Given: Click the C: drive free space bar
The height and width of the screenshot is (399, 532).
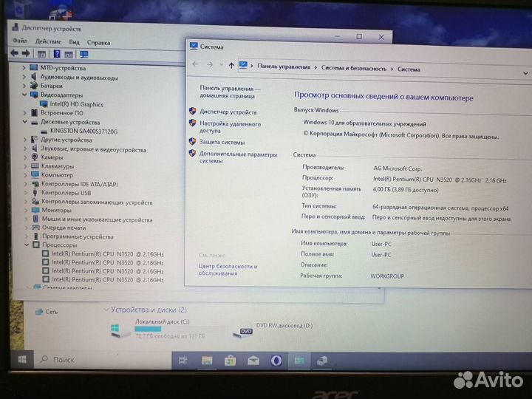Looking at the screenshot, I should 180,329.
